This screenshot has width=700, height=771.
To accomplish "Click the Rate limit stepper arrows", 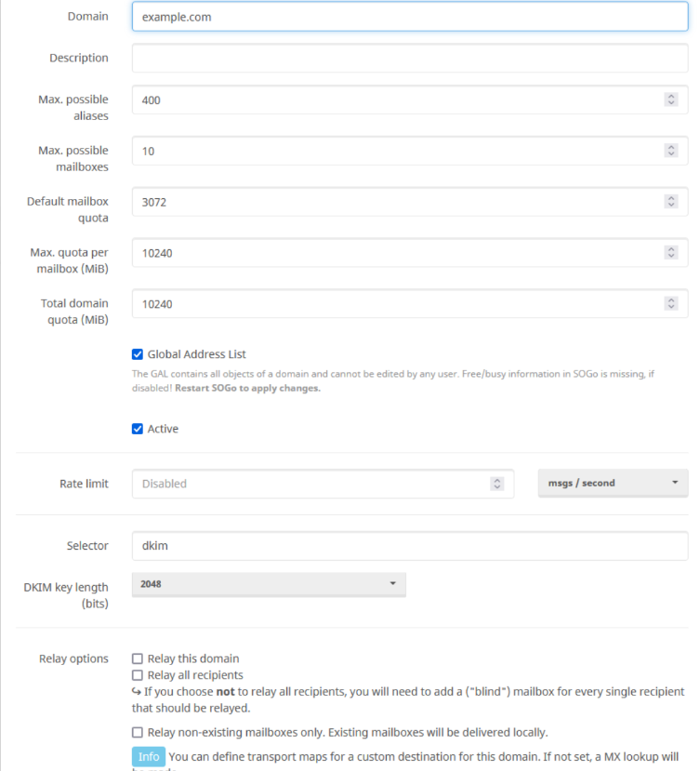I will pyautogui.click(x=496, y=484).
